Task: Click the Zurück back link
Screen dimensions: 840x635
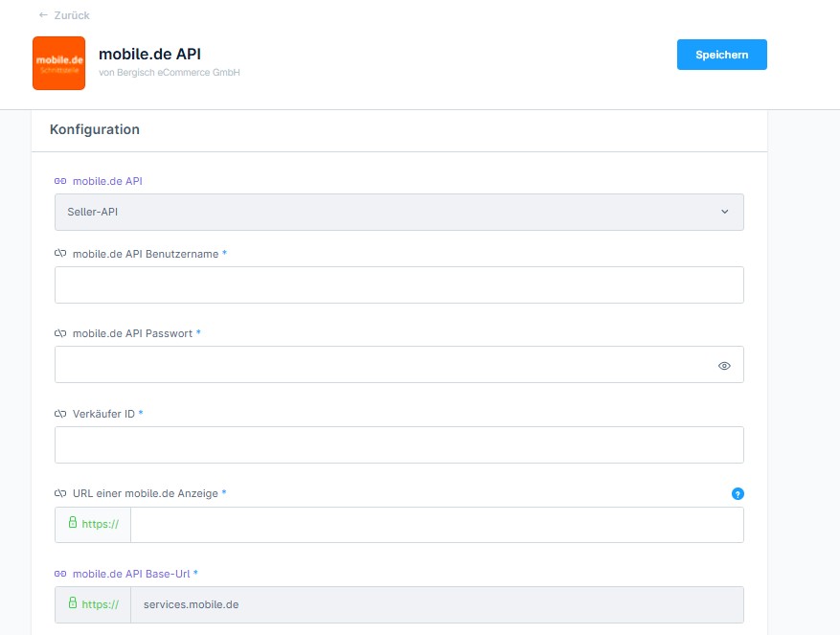Action: (64, 15)
